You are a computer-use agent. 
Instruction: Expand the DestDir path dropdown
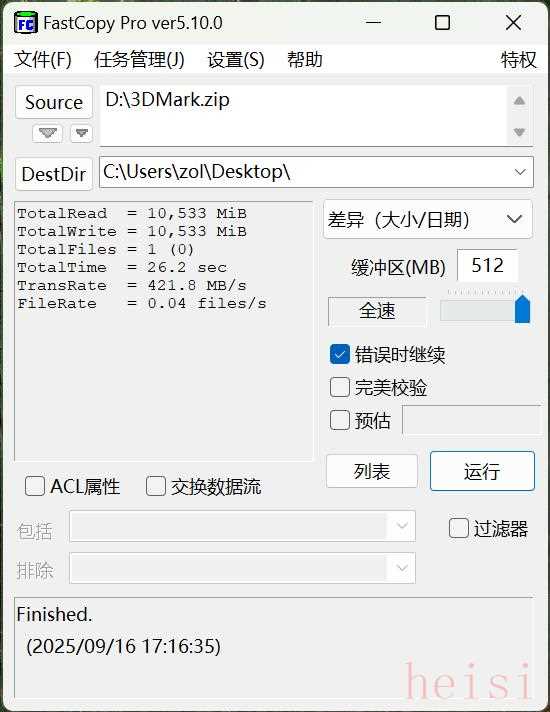tap(520, 172)
